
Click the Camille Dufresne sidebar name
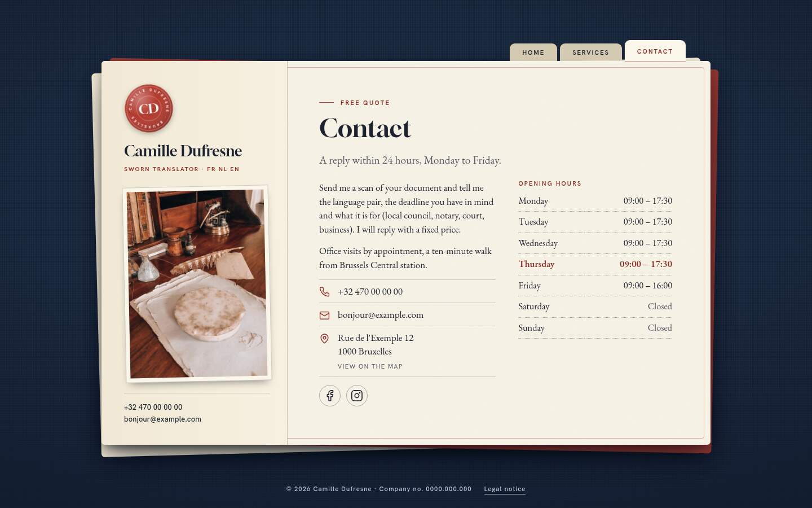click(183, 151)
